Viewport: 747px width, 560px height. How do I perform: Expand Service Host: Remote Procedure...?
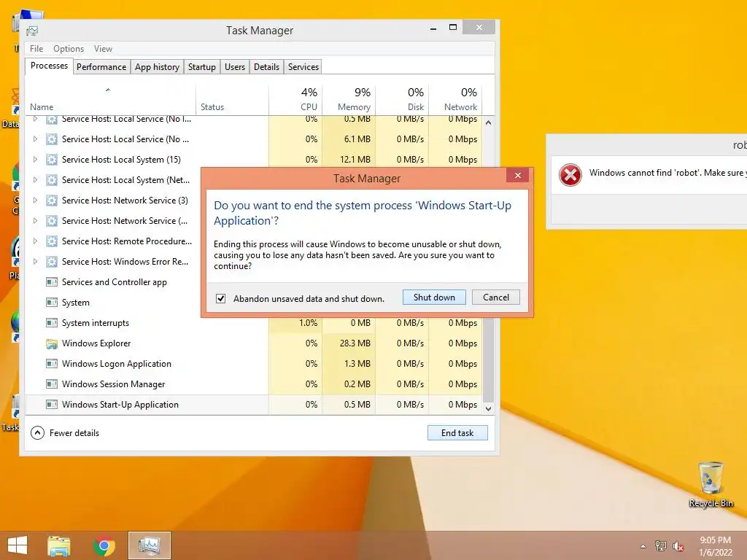(x=35, y=241)
